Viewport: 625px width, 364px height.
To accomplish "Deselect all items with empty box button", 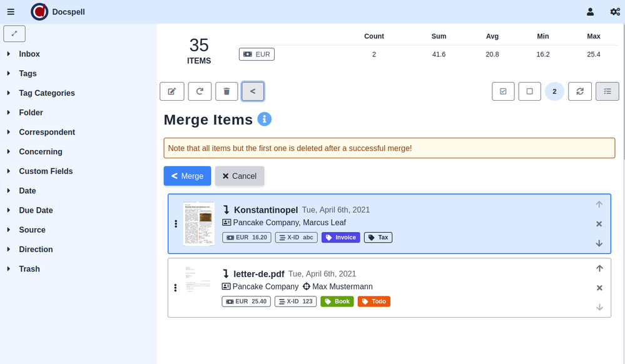I will click(529, 91).
